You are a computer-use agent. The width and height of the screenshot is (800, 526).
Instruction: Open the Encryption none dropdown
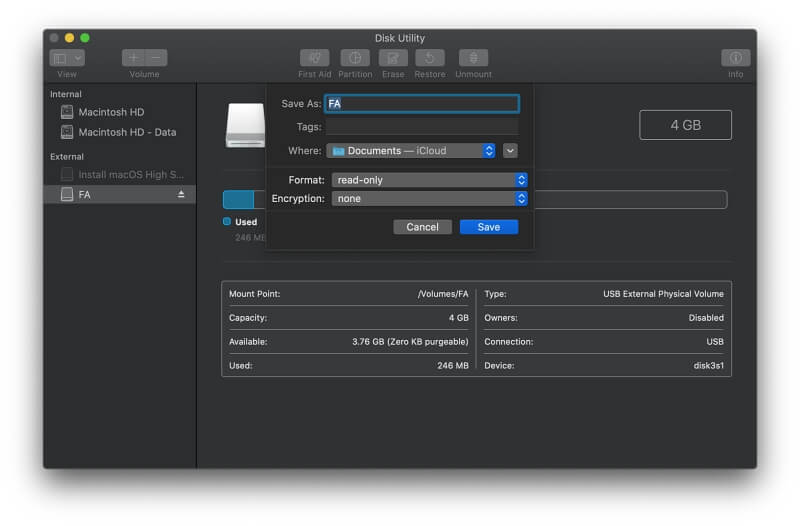point(430,198)
